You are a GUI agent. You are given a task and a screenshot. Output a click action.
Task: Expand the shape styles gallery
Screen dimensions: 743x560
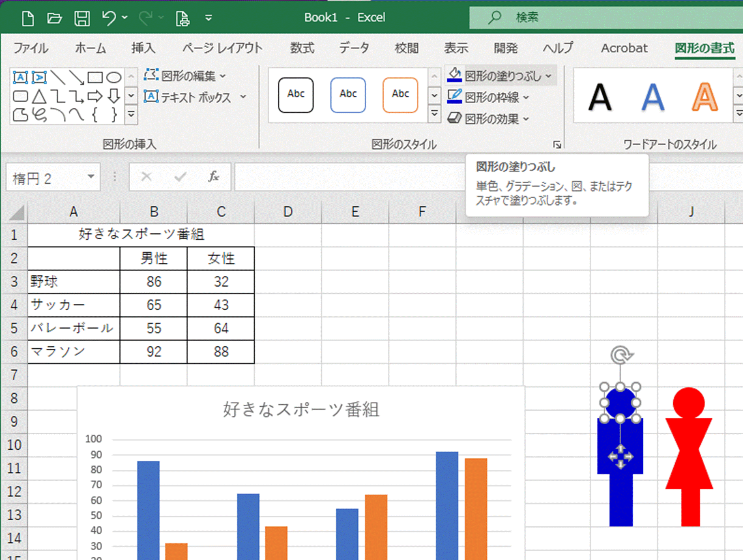pyautogui.click(x=434, y=114)
